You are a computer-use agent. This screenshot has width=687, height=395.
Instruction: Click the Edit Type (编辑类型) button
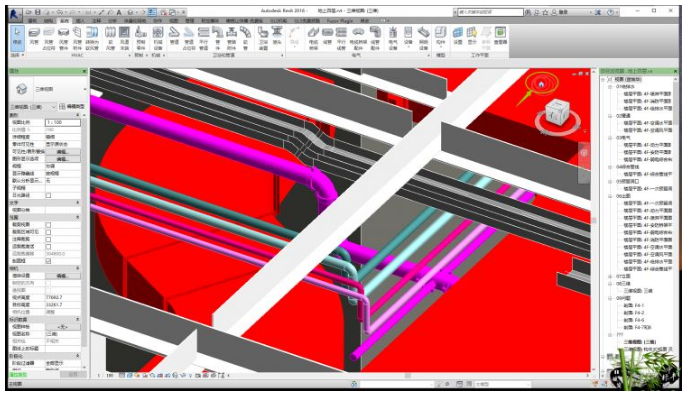pyautogui.click(x=72, y=107)
